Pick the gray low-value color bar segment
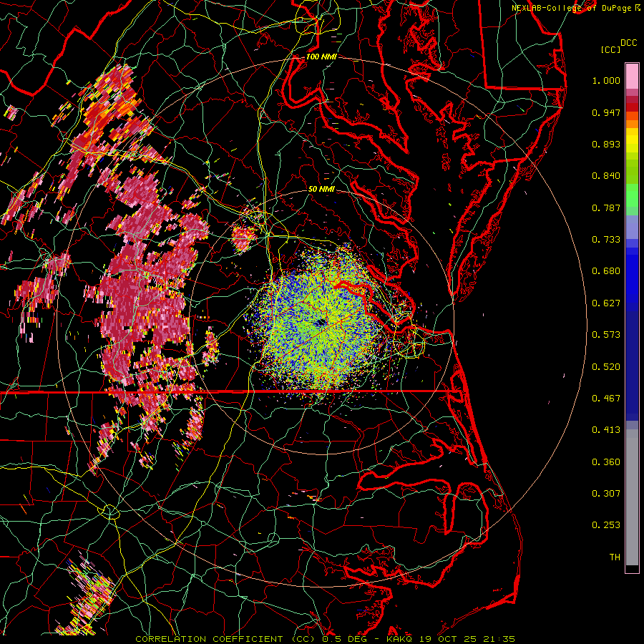This screenshot has width=644, height=644. click(x=632, y=497)
